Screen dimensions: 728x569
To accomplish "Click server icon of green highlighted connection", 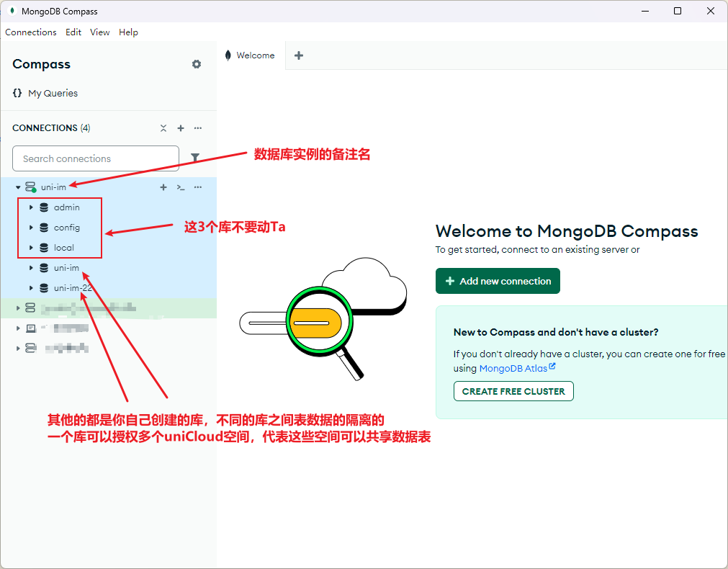I will tap(31, 308).
